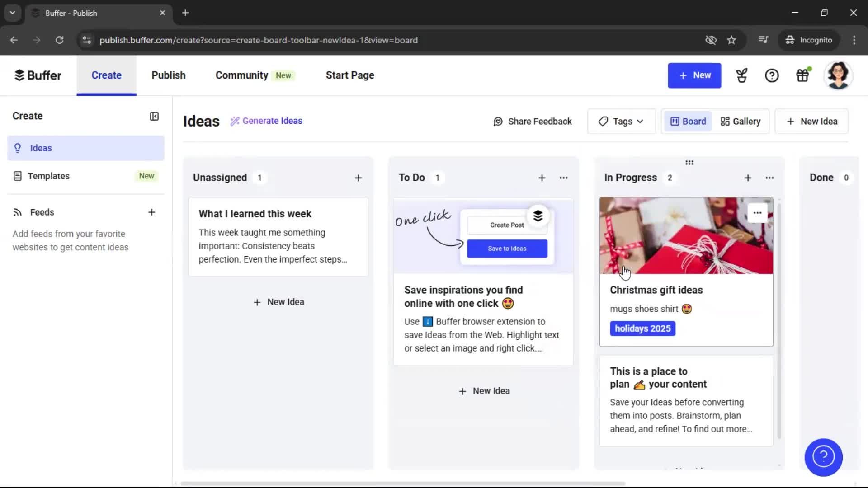Create a New Idea from the toolbar
The image size is (868, 488).
[x=811, y=121]
